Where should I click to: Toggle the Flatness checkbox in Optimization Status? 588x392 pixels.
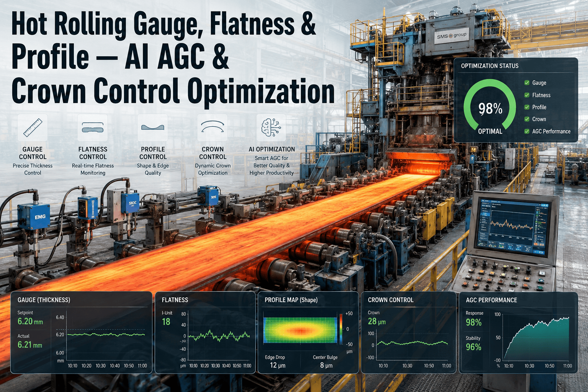coord(527,95)
